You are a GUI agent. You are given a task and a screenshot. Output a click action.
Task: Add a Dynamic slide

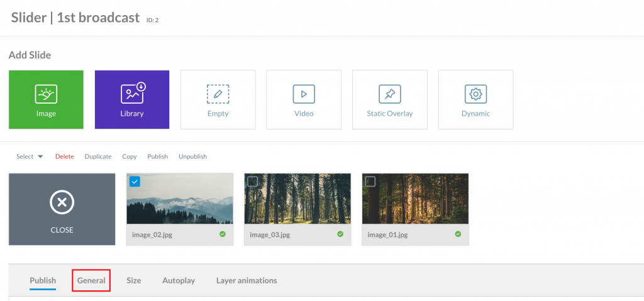point(475,99)
